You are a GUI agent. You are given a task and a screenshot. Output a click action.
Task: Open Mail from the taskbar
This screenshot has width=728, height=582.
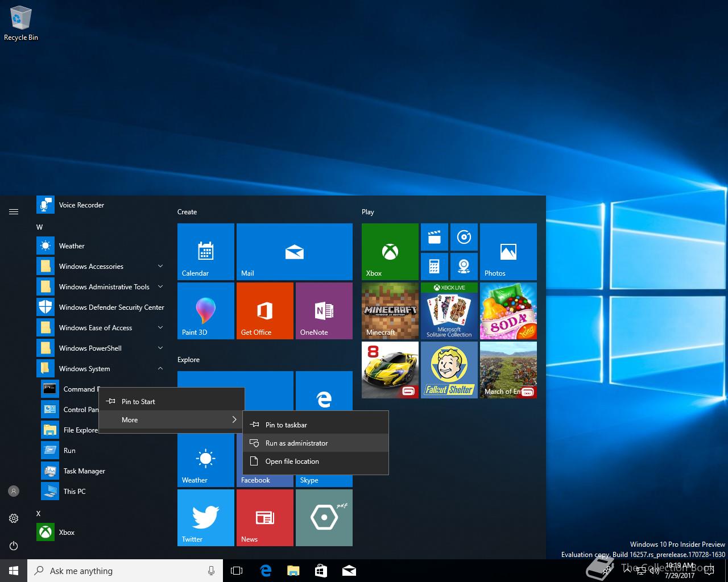[x=349, y=571]
